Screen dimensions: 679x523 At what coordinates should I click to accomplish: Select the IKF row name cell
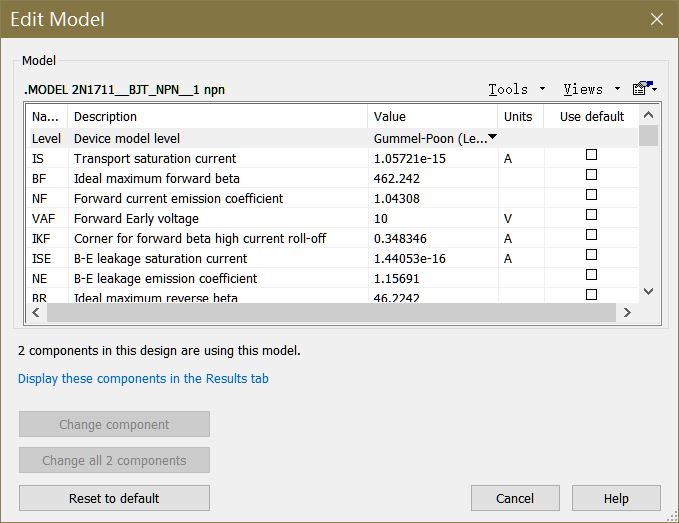pyautogui.click(x=41, y=238)
